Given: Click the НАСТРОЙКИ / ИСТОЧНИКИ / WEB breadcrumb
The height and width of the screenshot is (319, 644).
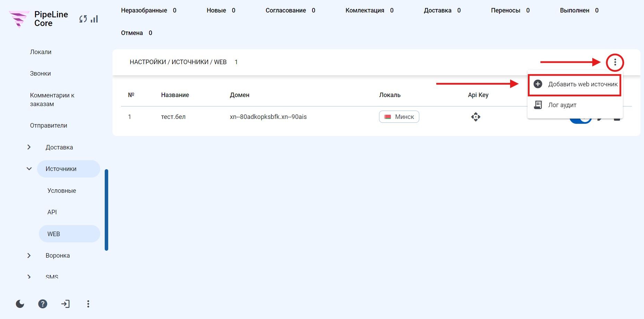Looking at the screenshot, I should click(178, 62).
